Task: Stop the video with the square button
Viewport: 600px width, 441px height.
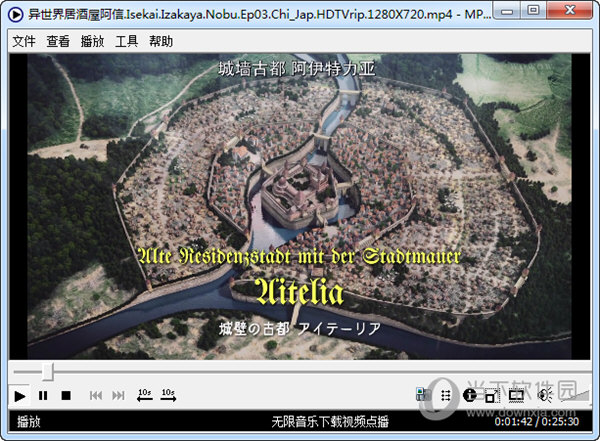Action: pyautogui.click(x=66, y=395)
